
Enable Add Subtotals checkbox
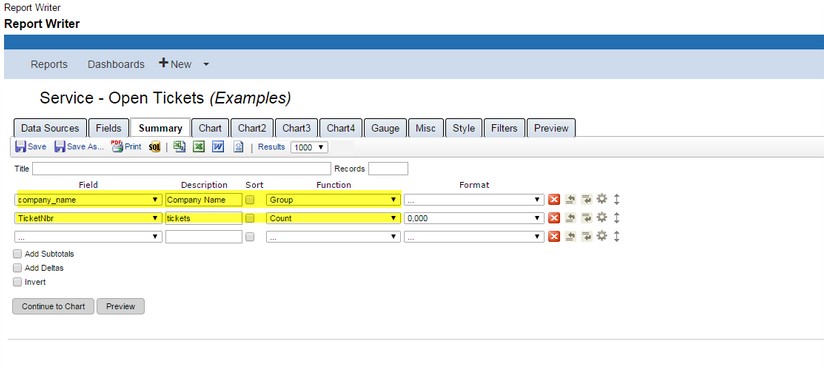click(x=17, y=254)
